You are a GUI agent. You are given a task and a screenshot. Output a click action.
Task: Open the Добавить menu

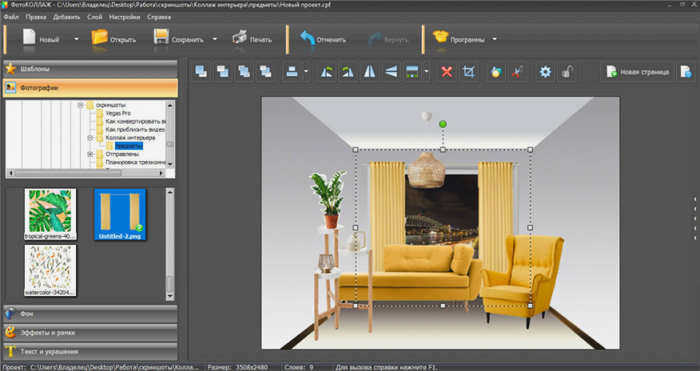(67, 17)
